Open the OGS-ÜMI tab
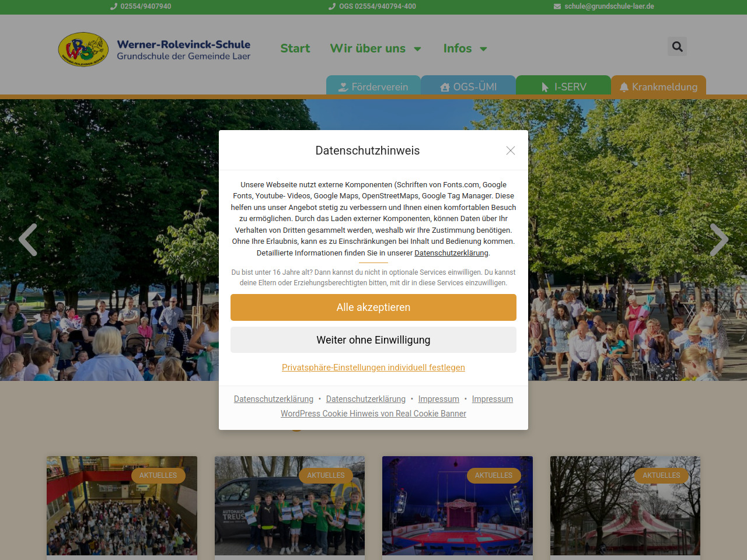The image size is (747, 560). tap(468, 86)
